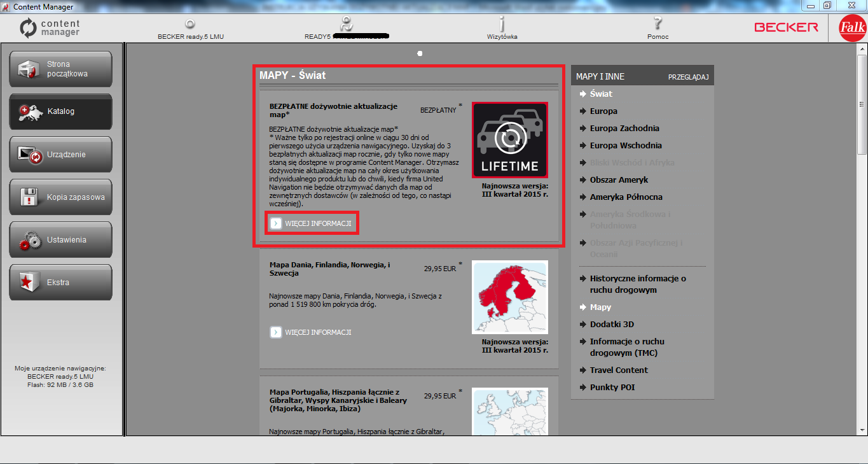
Task: Click arrow icon beside lifetime Więcej informacji
Action: point(275,223)
